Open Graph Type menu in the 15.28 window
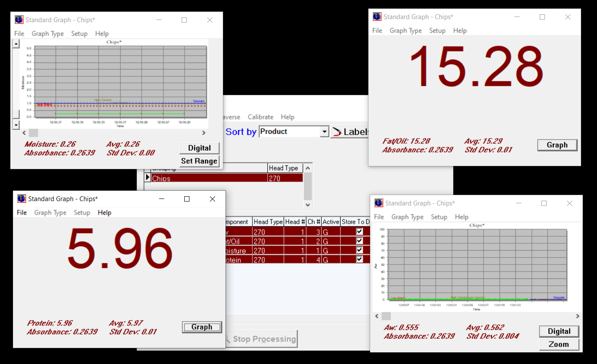 pyautogui.click(x=405, y=30)
